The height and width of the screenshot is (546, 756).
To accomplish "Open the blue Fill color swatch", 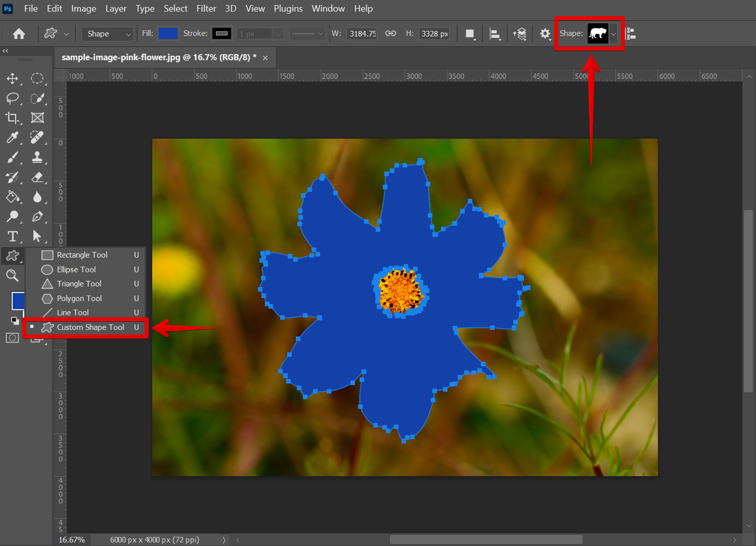I will pos(168,33).
